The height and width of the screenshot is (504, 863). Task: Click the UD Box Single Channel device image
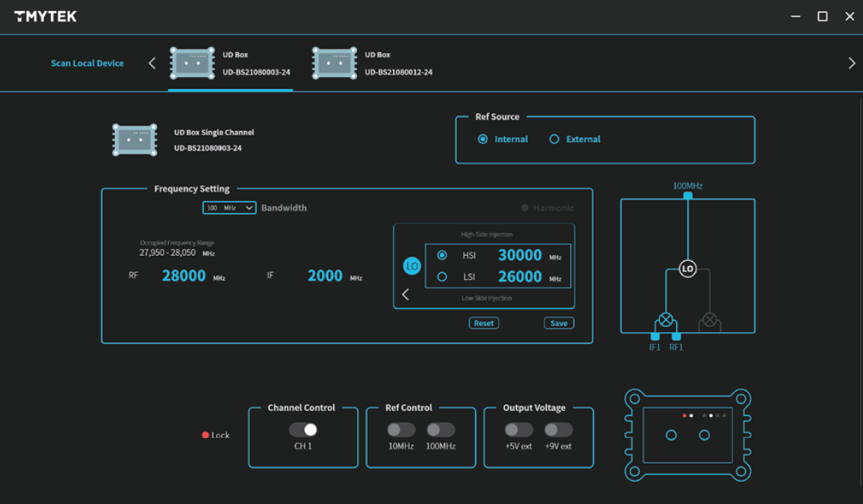point(135,139)
